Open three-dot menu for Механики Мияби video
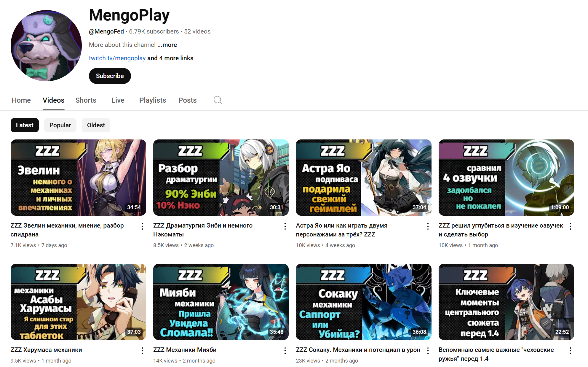 tap(285, 351)
